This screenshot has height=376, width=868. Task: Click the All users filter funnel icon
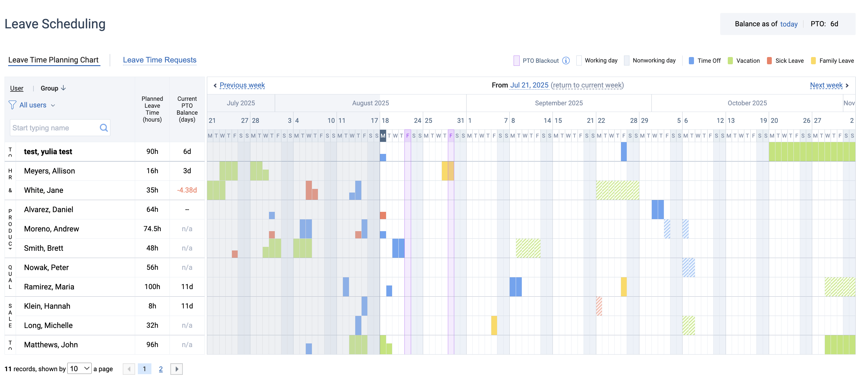12,105
